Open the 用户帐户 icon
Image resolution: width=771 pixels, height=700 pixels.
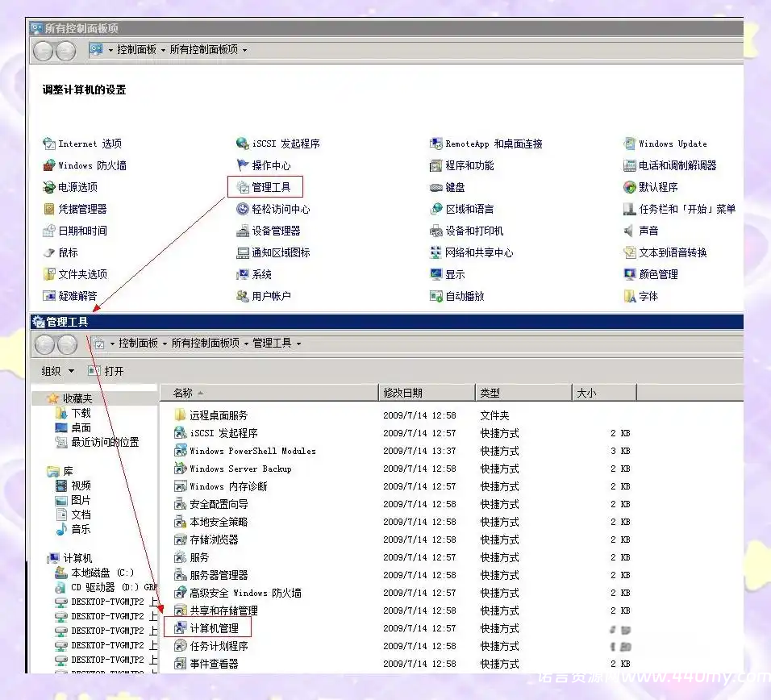click(243, 296)
